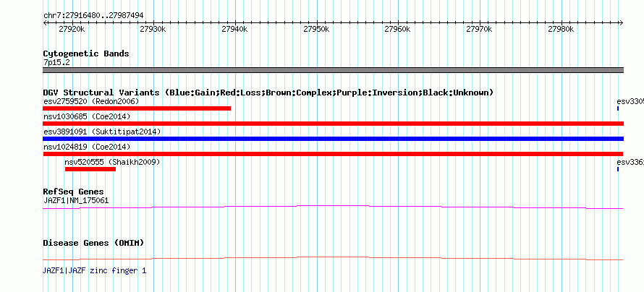Click the chr7:27916480..27987494 coordinate label
Viewport: 644px width, 292px height.
tap(93, 15)
